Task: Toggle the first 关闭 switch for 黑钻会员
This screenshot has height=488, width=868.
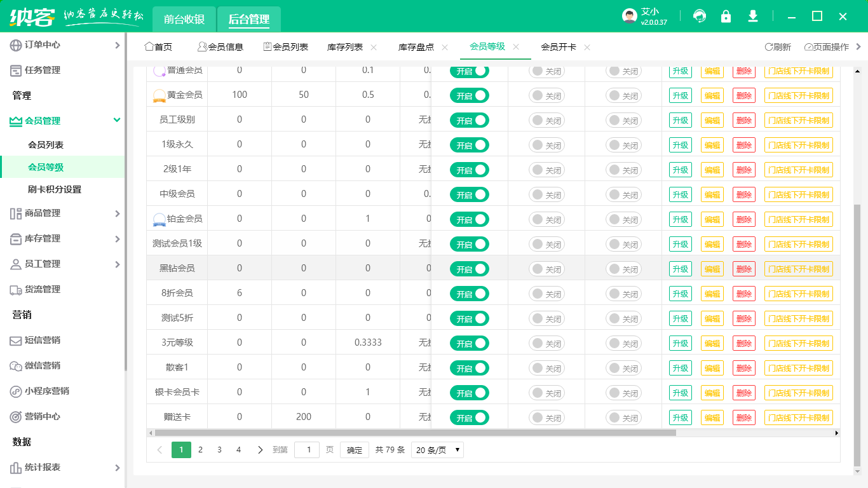Action: coord(546,269)
